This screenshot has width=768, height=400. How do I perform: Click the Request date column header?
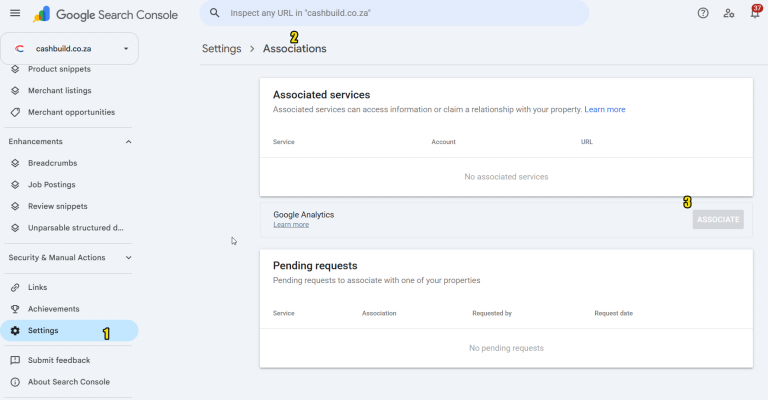613,313
